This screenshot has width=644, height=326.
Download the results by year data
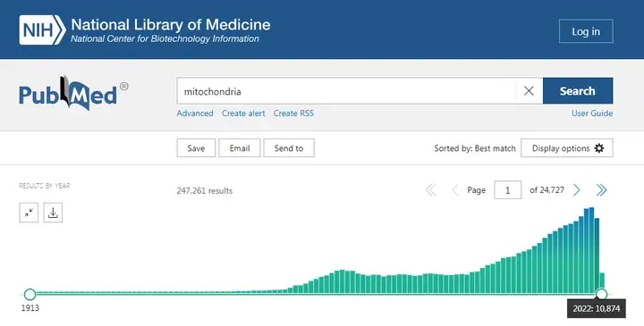coord(53,213)
